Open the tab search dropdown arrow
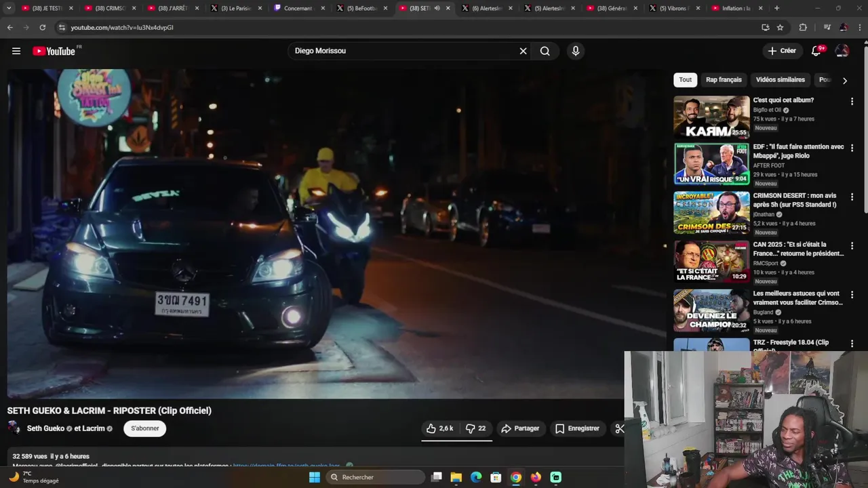 (9, 8)
